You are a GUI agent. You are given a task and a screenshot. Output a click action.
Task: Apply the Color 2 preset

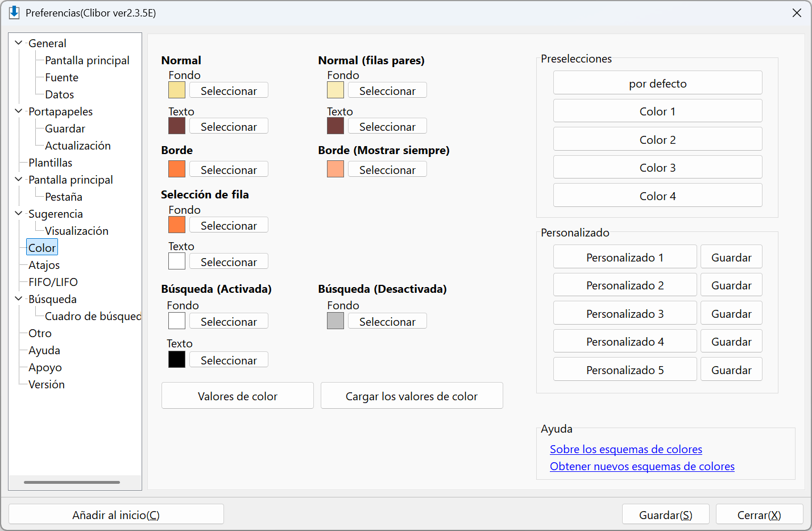(x=658, y=139)
